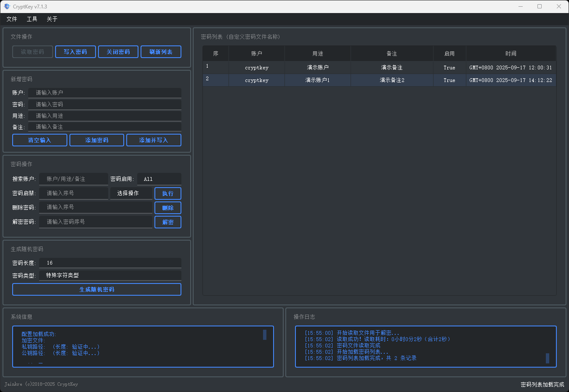Viewport: 569px width, 392px height.
Task: Focus the 删除密码 序号 input field
Action: (96, 208)
